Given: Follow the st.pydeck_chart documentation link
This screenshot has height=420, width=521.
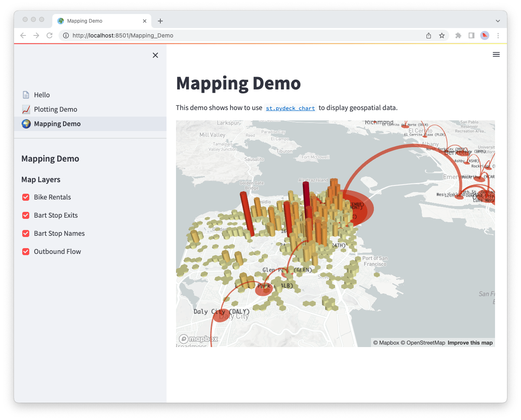Looking at the screenshot, I should tap(290, 108).
